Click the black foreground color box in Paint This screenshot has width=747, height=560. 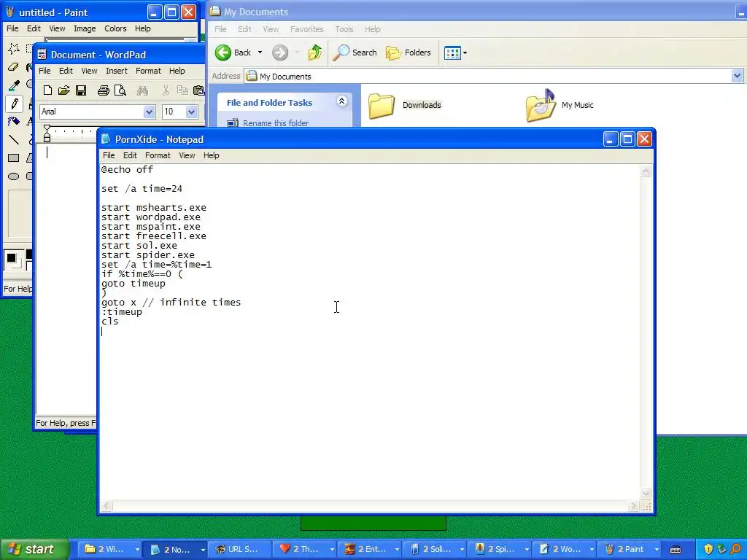coord(12,259)
